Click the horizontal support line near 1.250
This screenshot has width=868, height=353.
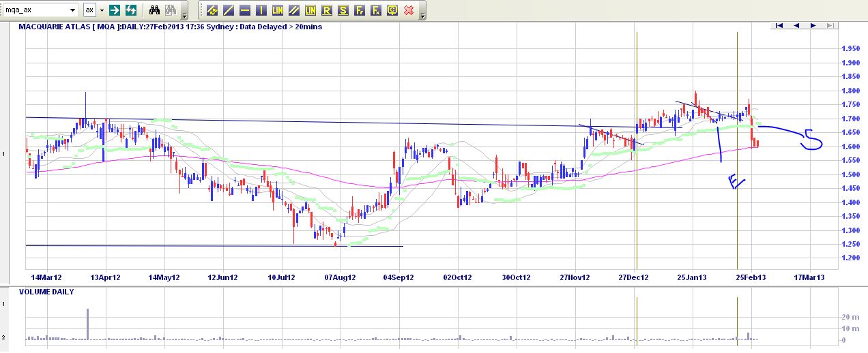[214, 246]
